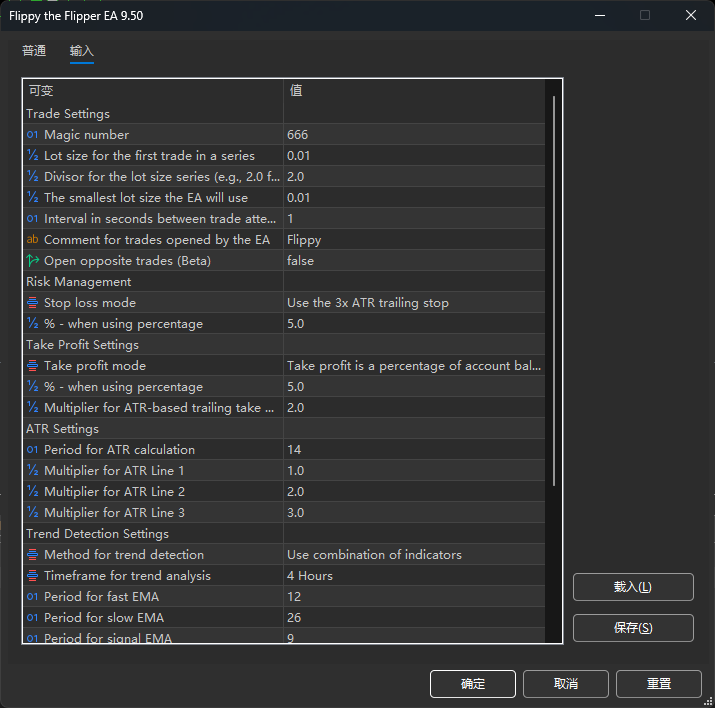Click the enum icon beside Take profit mode
Viewport: 715px width, 708px height.
coord(32,366)
